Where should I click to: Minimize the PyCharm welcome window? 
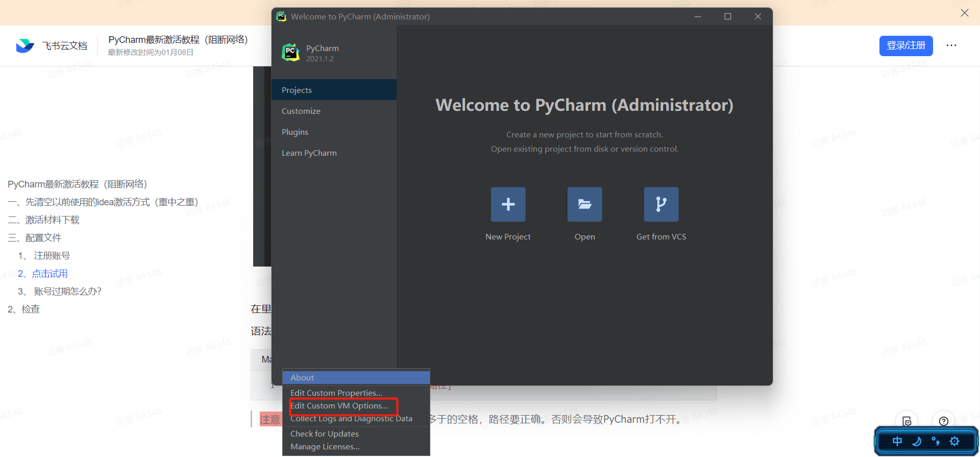698,16
